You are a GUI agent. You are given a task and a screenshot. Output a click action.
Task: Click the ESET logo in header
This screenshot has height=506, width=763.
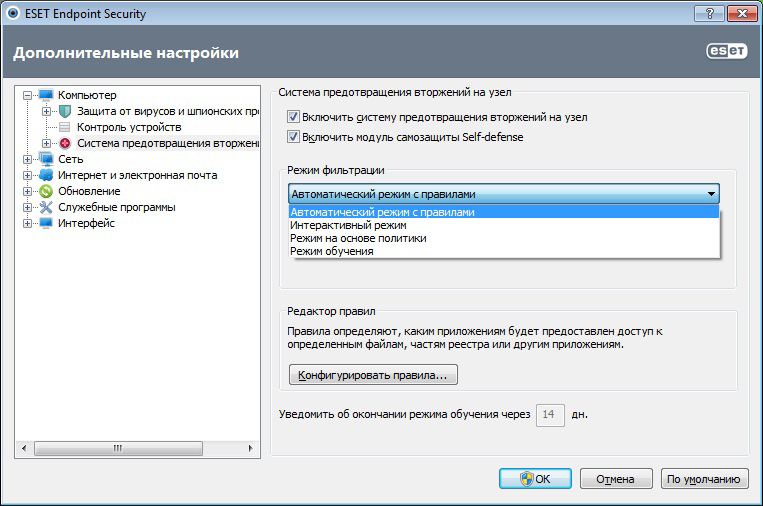coord(727,51)
